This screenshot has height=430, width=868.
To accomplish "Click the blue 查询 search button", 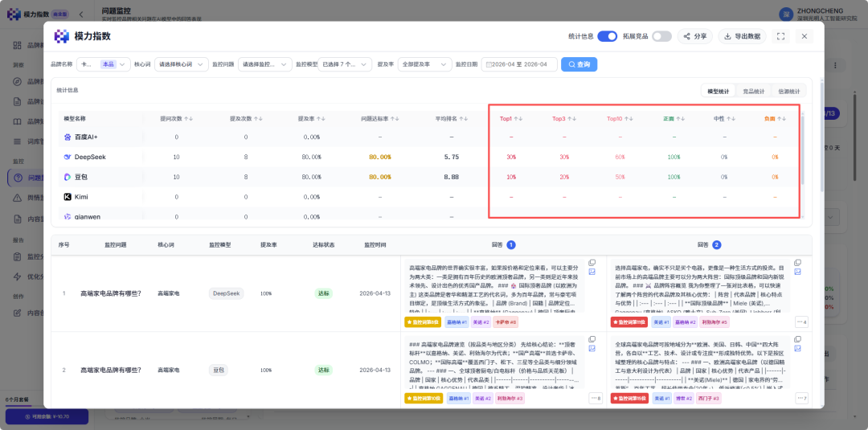I will (x=579, y=65).
